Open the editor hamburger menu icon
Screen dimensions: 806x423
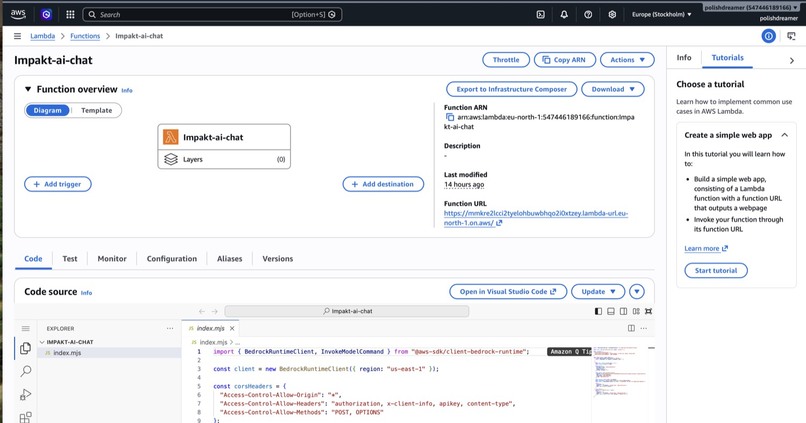coord(25,328)
